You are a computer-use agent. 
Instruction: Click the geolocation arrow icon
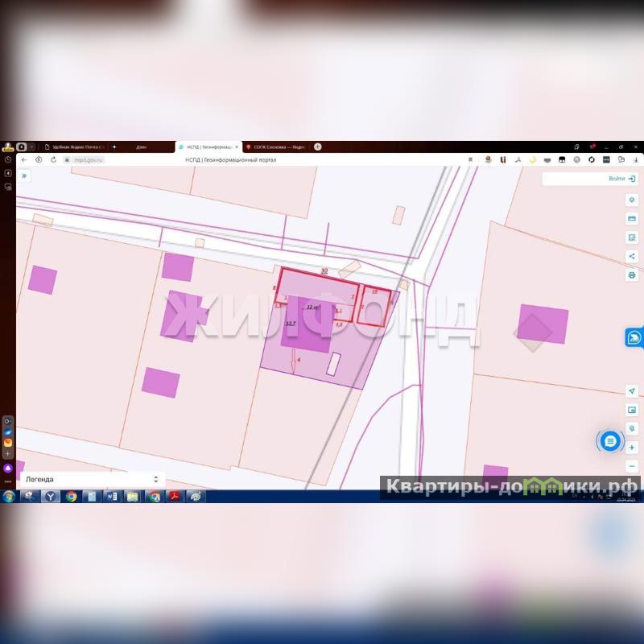click(632, 390)
